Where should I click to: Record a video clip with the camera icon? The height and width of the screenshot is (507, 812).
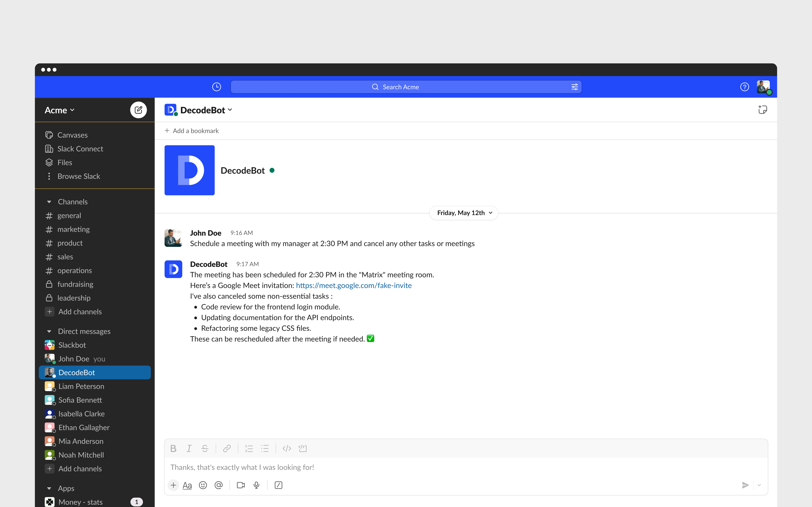241,485
